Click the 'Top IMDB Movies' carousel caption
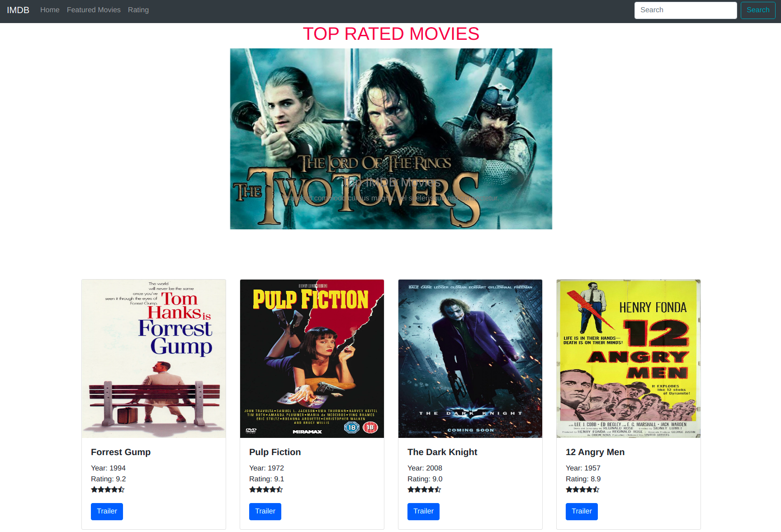Image resolution: width=781 pixels, height=532 pixels. (391, 182)
